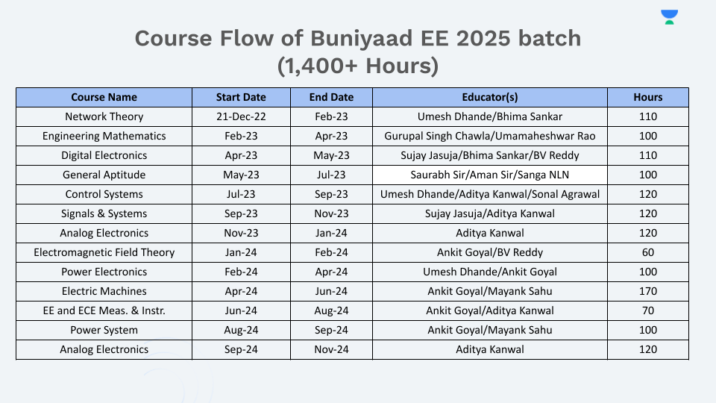
Task: Click the Hours column header
Action: click(647, 97)
